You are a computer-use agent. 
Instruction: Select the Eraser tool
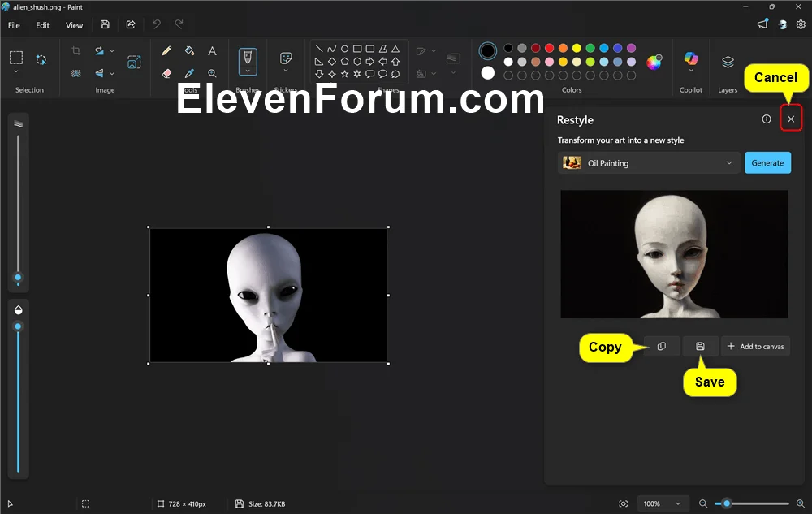coord(166,74)
